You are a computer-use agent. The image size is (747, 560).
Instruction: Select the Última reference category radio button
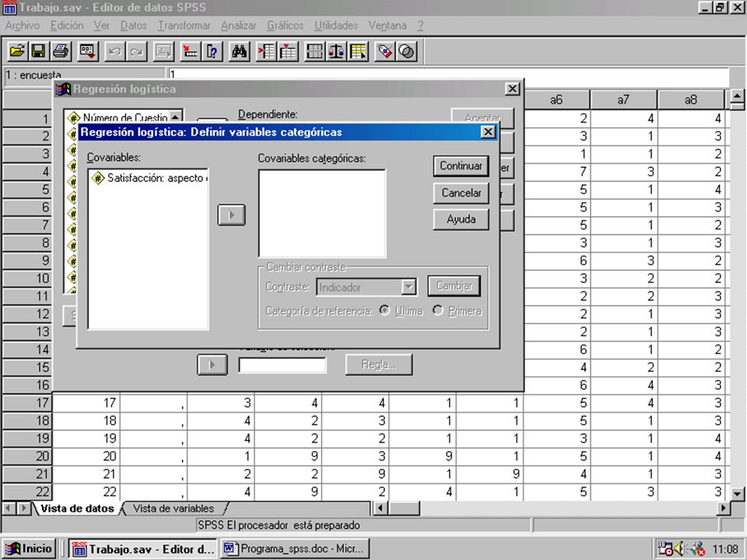384,310
